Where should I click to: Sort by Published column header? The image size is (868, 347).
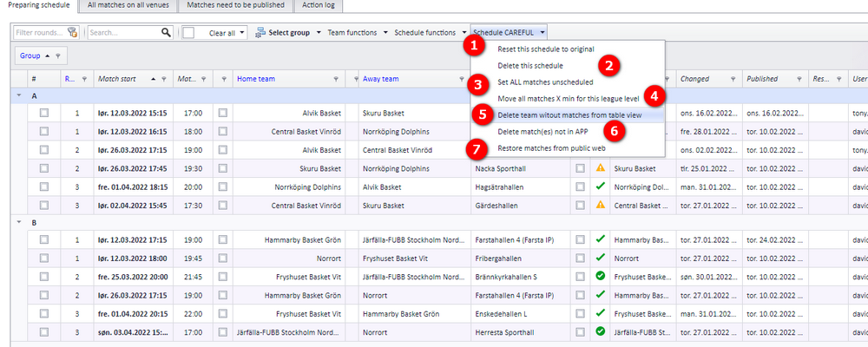coord(762,79)
